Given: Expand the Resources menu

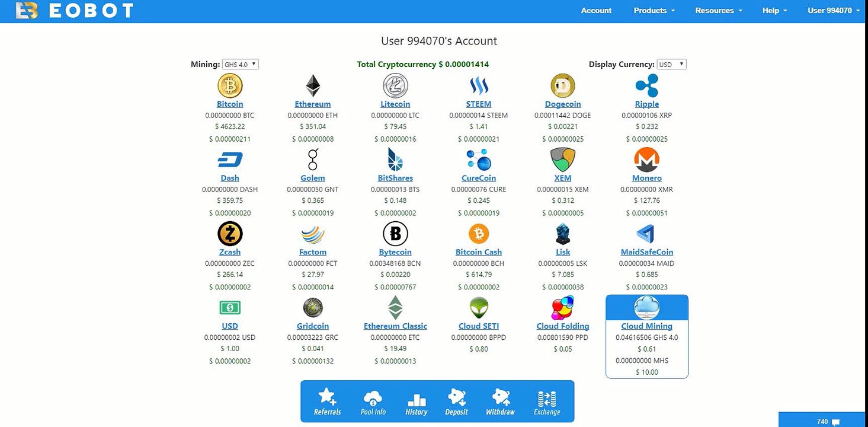Looking at the screenshot, I should (x=719, y=11).
